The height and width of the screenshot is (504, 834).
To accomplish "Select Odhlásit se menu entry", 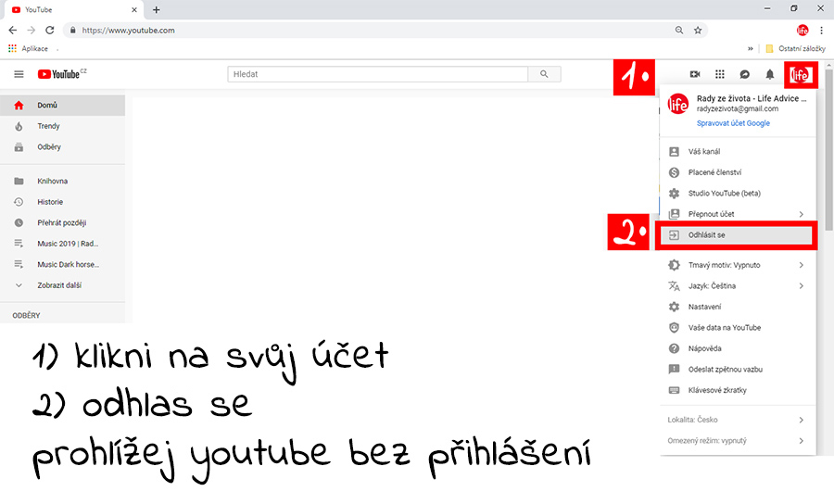I will click(x=736, y=235).
